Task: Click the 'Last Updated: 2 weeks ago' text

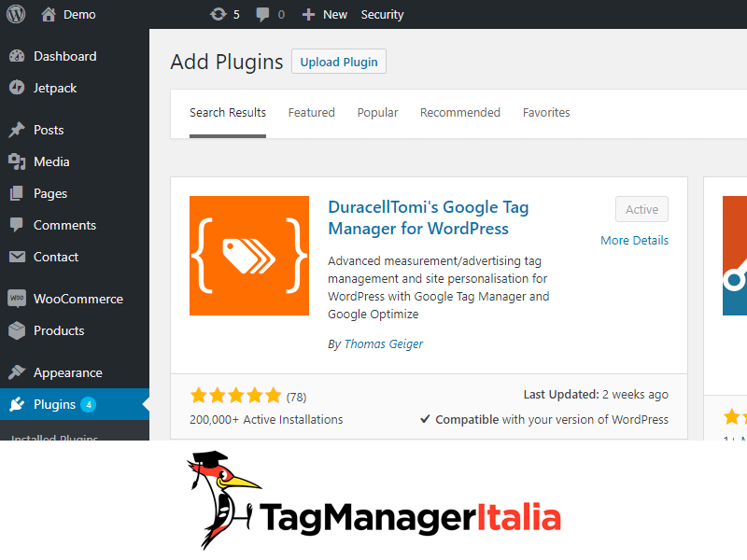Action: click(596, 395)
